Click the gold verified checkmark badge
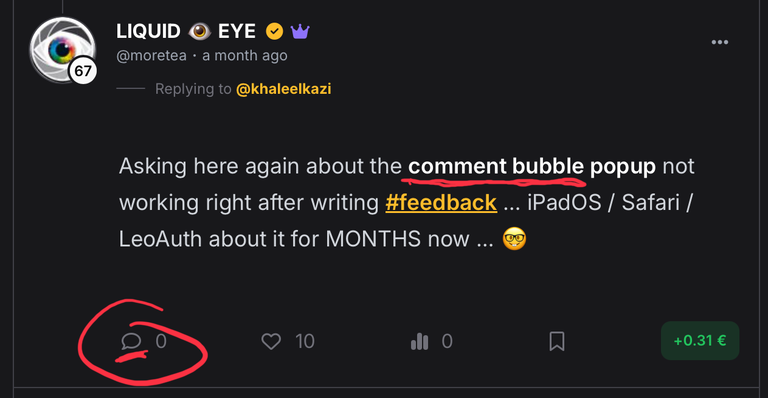This screenshot has width=768, height=398. pyautogui.click(x=274, y=32)
